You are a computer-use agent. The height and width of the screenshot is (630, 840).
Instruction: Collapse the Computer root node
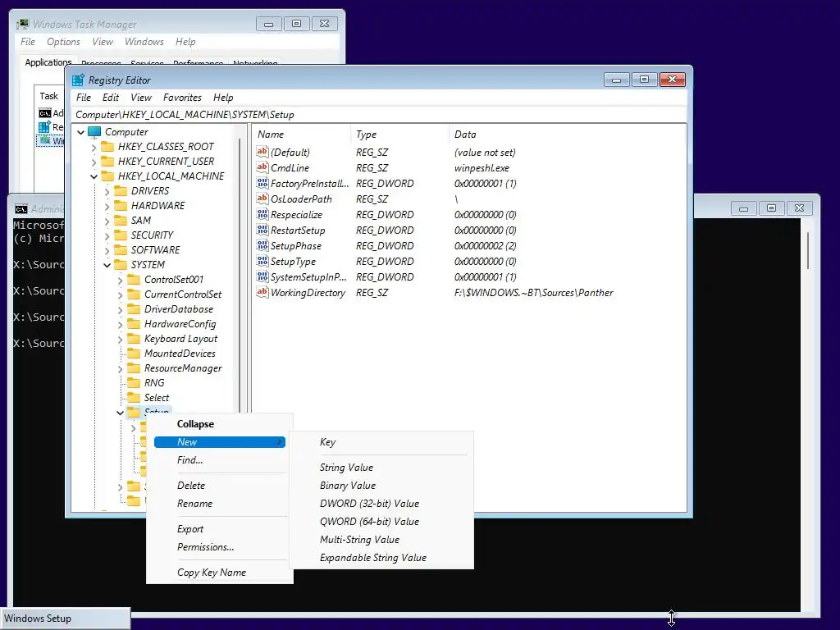81,132
